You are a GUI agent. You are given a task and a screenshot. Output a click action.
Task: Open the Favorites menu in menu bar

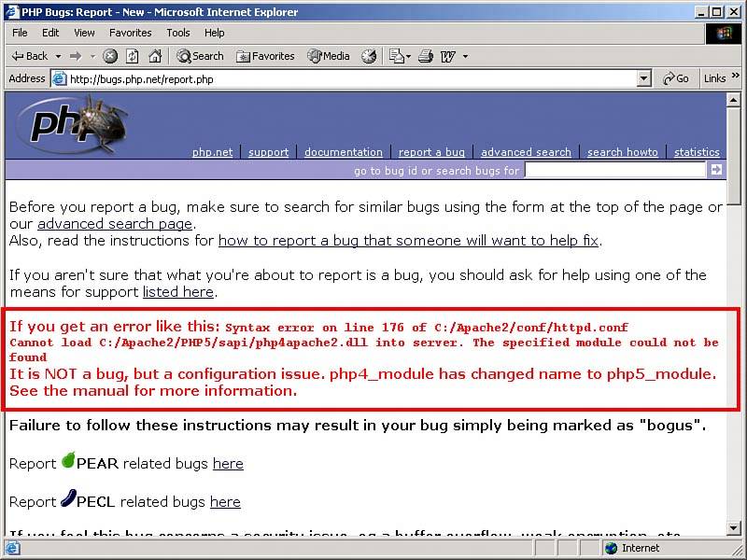tap(130, 33)
